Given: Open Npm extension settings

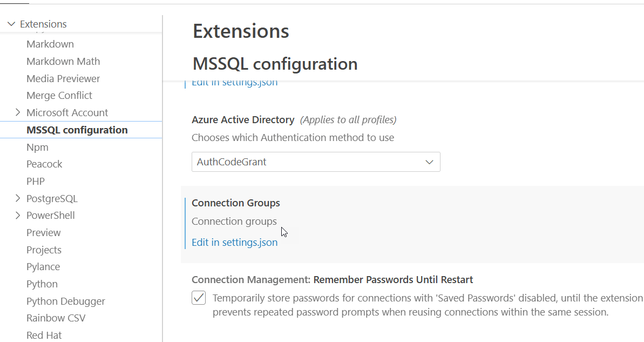Looking at the screenshot, I should click(x=37, y=147).
